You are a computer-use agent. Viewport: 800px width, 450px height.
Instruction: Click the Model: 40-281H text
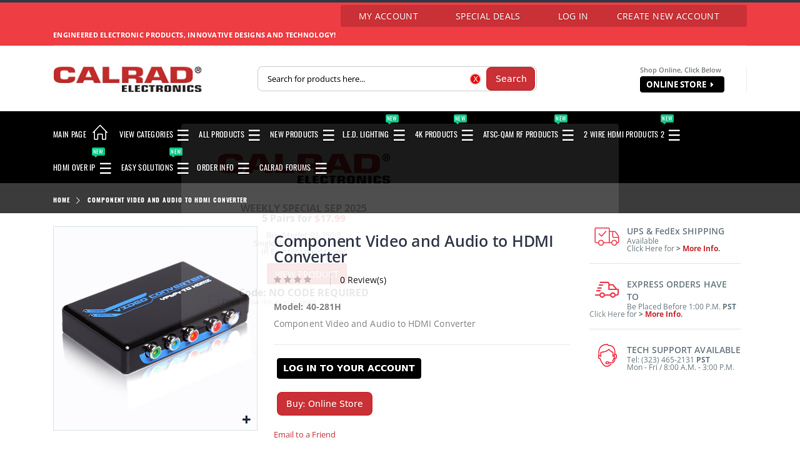[307, 307]
